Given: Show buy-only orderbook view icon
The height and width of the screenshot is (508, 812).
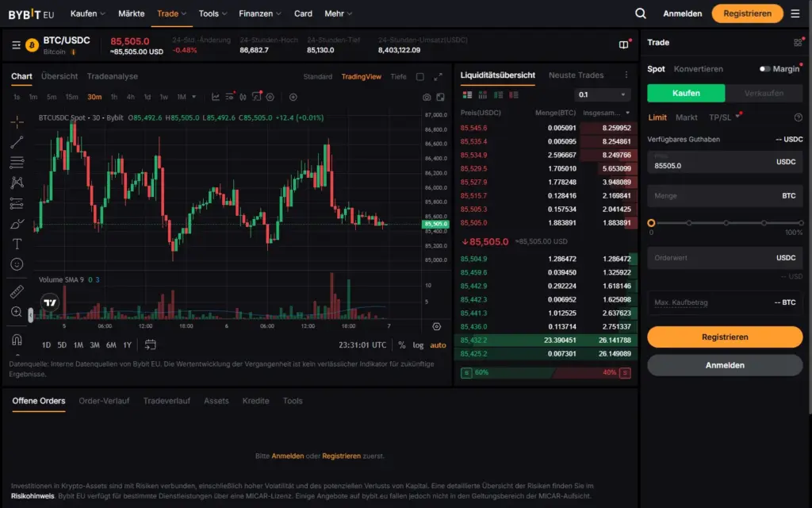Looking at the screenshot, I should coord(498,95).
